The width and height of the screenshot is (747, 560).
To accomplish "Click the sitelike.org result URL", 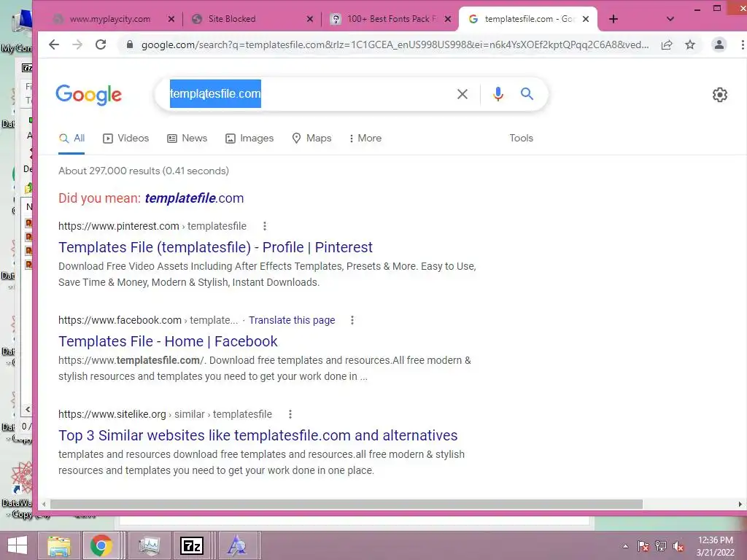I will tap(165, 414).
